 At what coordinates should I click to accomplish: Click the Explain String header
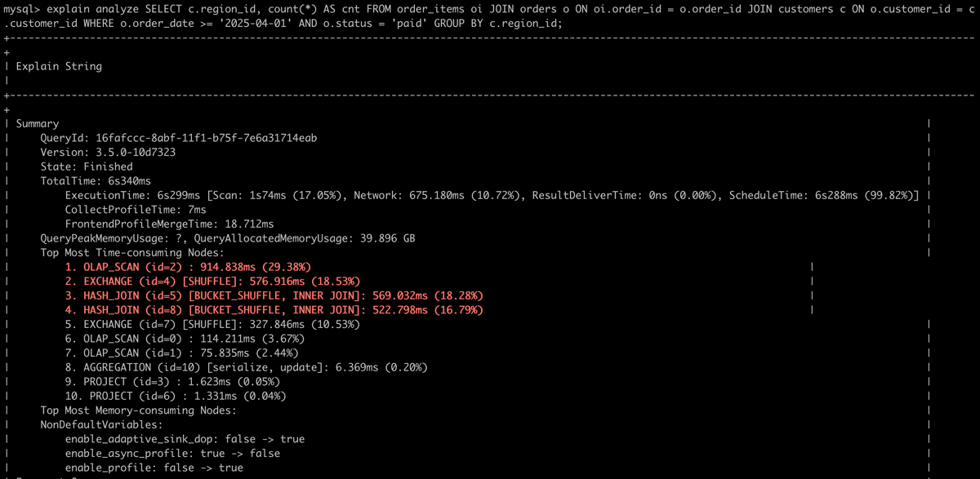click(59, 66)
